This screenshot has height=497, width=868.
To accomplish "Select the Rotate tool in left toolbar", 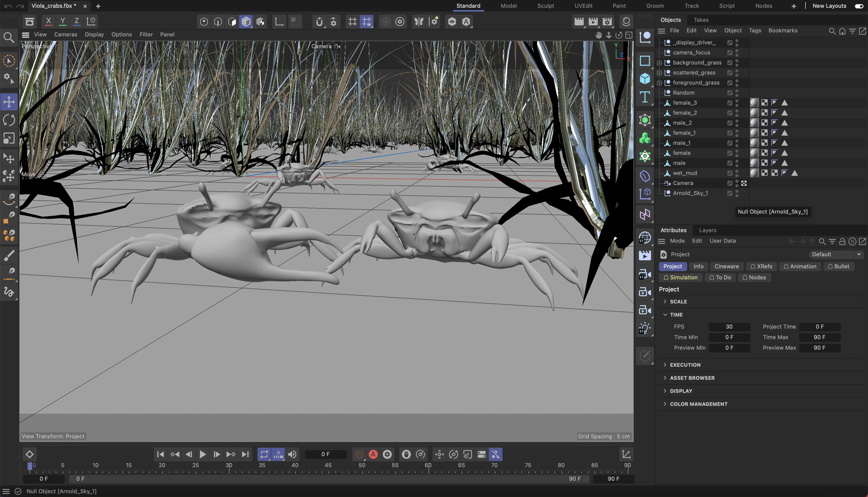I will click(9, 120).
